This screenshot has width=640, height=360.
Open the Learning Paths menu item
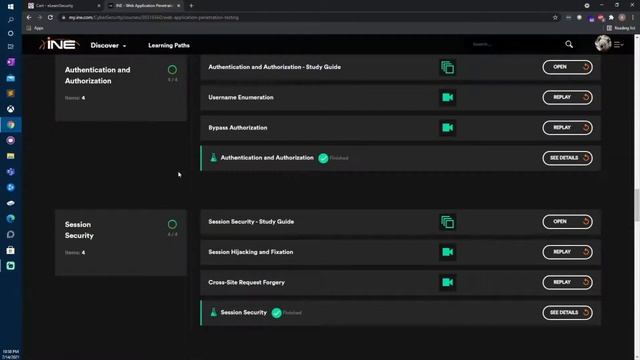tap(169, 45)
